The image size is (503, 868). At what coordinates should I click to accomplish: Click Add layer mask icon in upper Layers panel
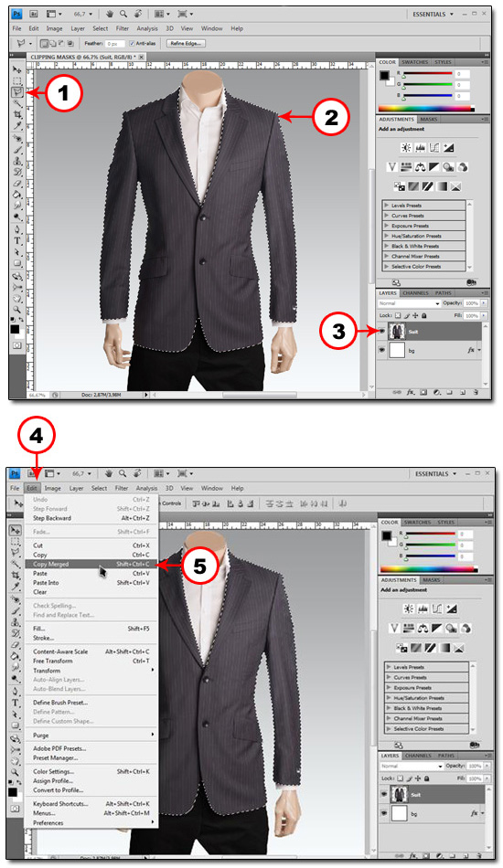point(423,393)
